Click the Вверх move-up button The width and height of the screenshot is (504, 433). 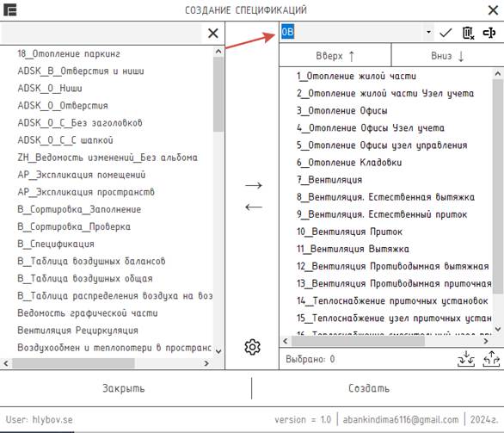point(335,56)
